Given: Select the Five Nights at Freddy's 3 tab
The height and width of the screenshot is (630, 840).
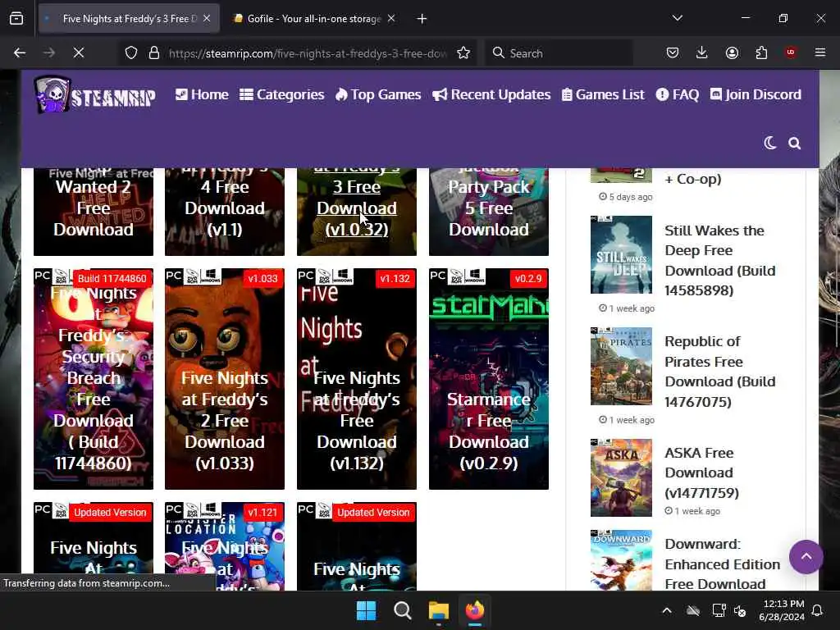Looking at the screenshot, I should [129, 19].
